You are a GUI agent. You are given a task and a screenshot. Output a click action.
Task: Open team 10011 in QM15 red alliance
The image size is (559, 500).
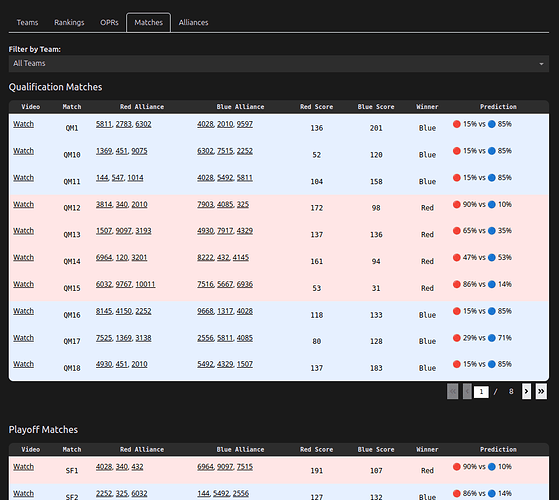[x=145, y=284]
